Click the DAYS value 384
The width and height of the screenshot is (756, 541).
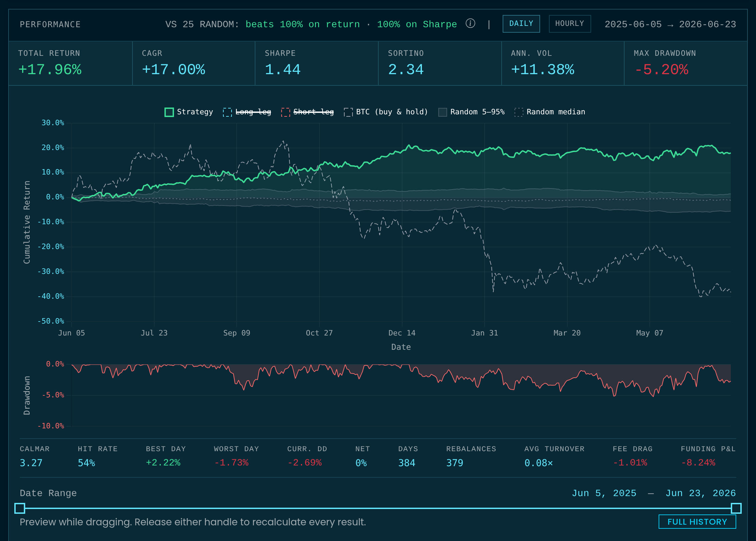407,463
